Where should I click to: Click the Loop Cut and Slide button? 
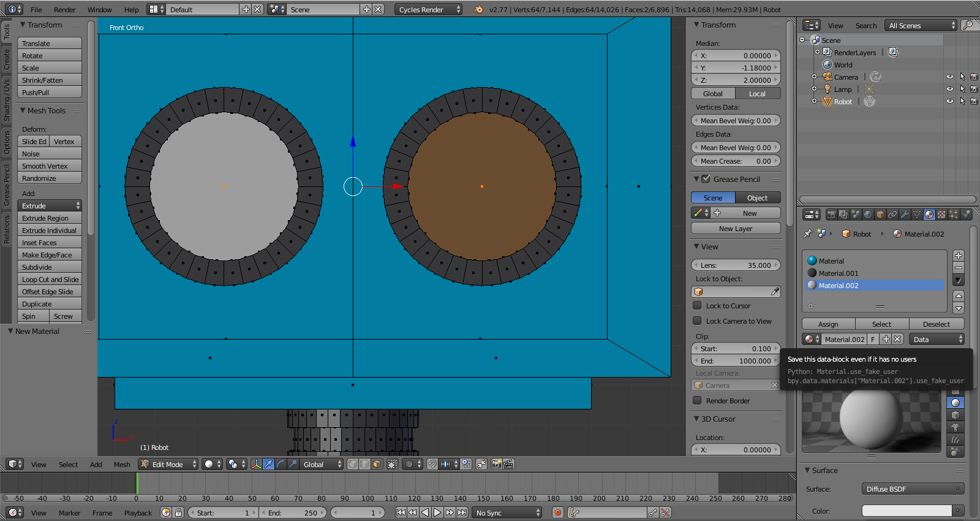50,279
